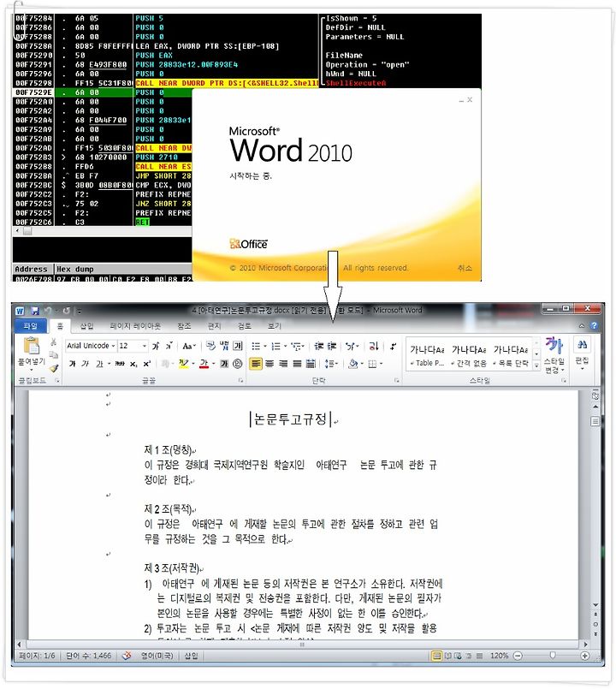Click the word count 단어 수: 1,466
The width and height of the screenshot is (616, 689).
click(x=88, y=656)
